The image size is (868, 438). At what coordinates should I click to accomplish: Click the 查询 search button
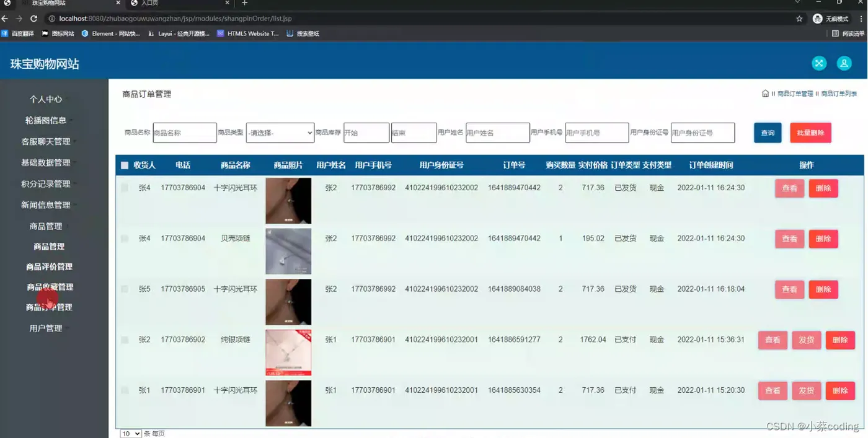pyautogui.click(x=768, y=133)
